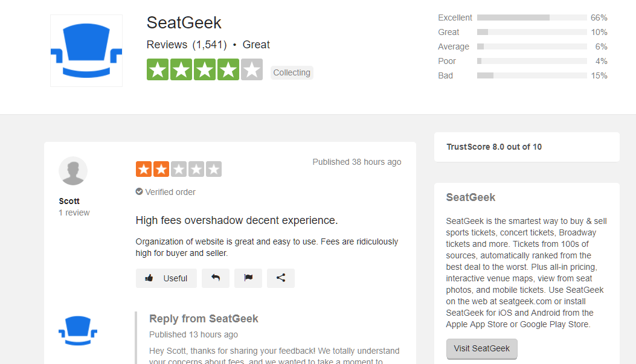Click the verified order checkmark icon

pos(140,192)
